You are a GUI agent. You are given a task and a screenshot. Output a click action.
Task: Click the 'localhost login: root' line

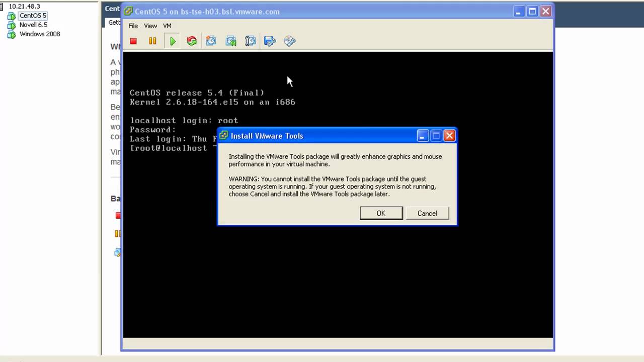pos(184,121)
